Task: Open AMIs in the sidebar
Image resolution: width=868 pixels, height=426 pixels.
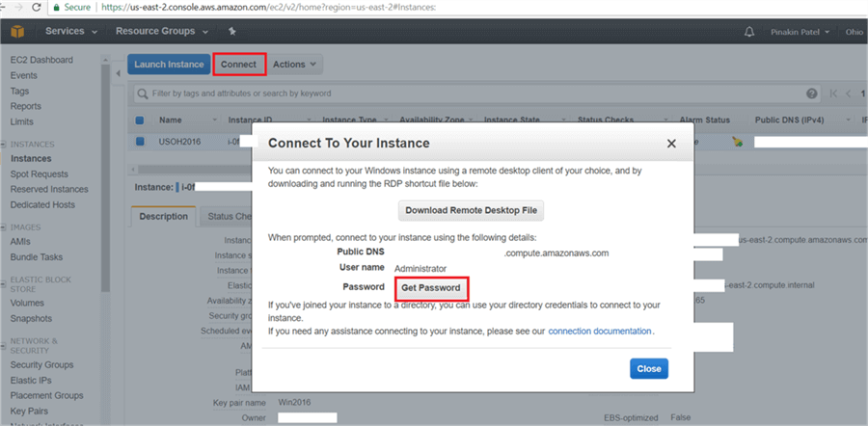Action: [x=20, y=242]
